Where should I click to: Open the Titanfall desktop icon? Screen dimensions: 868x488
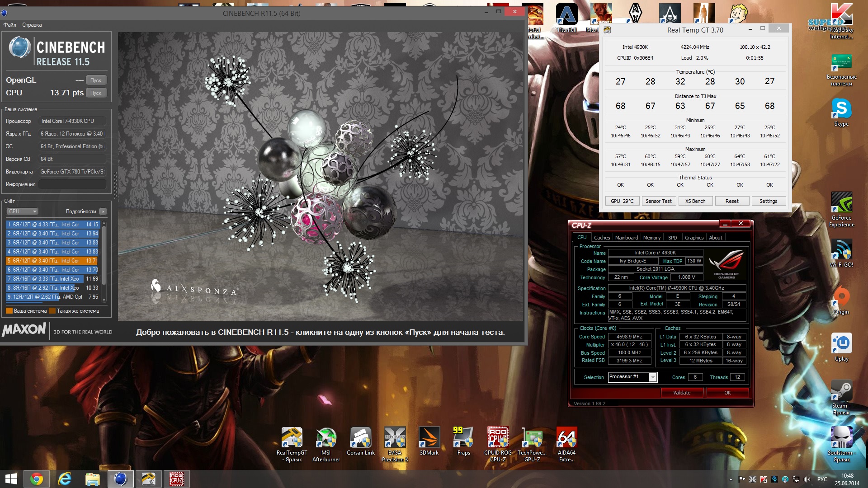566,18
